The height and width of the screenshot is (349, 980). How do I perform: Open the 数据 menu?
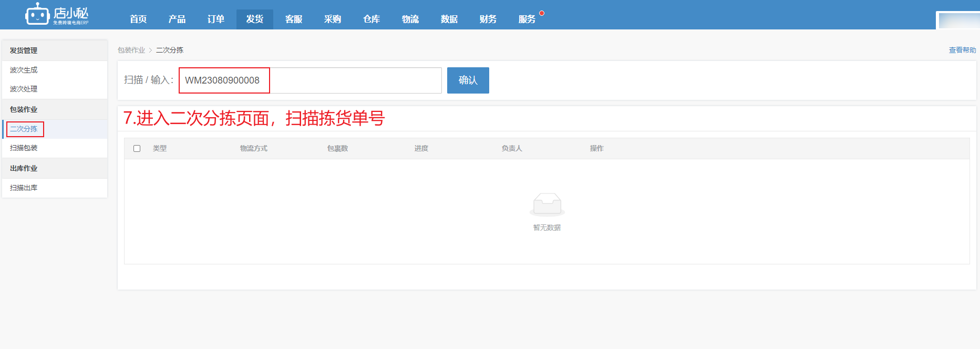tap(449, 19)
